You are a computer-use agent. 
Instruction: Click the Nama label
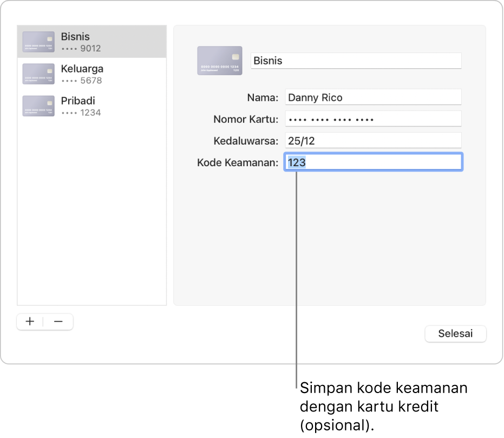coord(263,97)
